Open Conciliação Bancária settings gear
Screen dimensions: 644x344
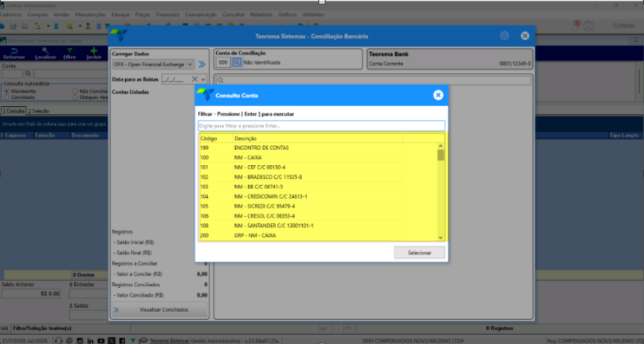pyautogui.click(x=504, y=36)
